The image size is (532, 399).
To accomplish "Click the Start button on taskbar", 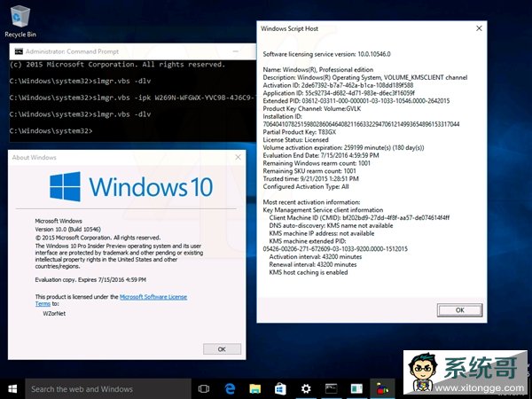I will point(12,389).
